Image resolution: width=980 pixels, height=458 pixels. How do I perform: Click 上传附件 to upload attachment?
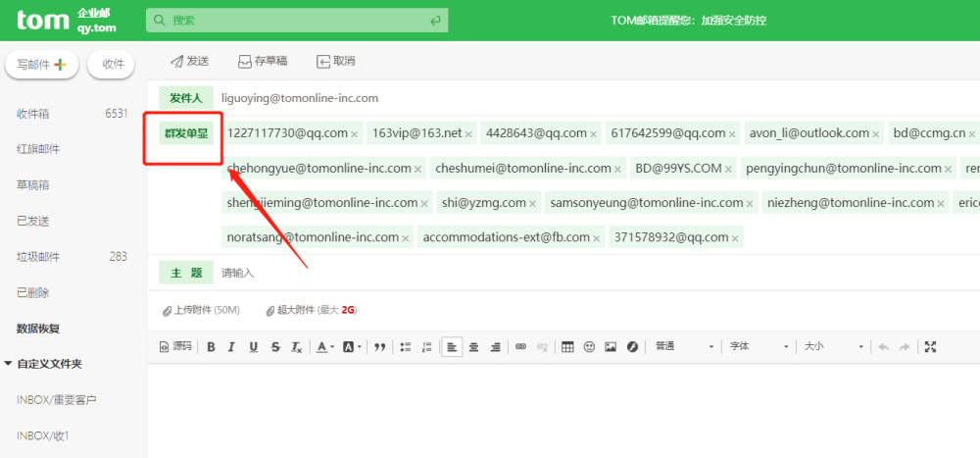point(201,310)
